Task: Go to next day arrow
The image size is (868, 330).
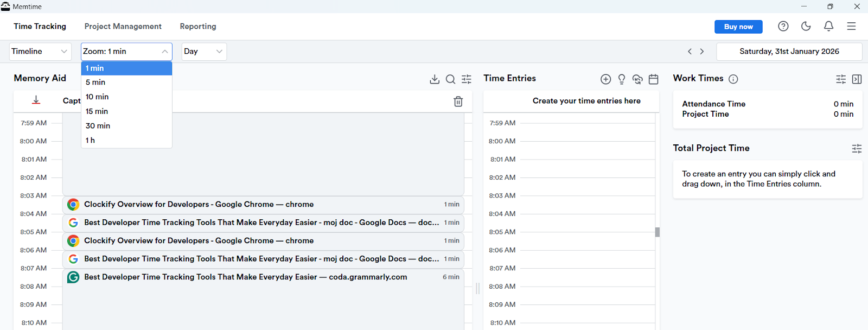Action: (702, 52)
